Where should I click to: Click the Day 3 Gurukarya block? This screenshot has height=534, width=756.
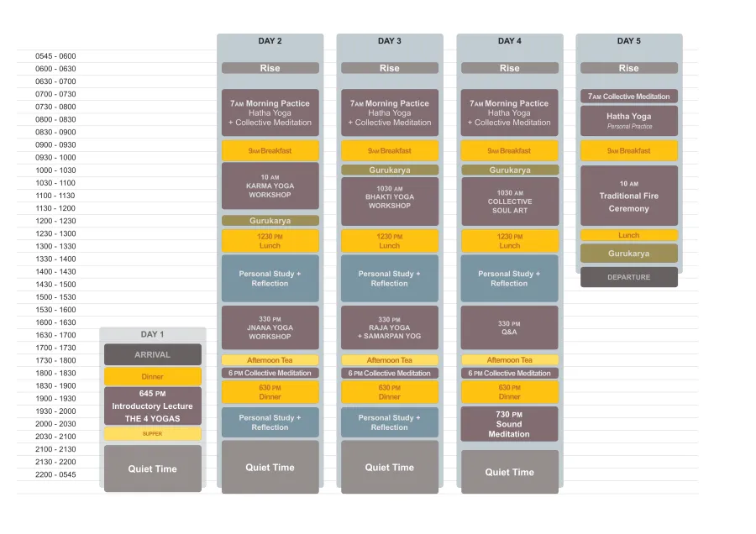(390, 170)
